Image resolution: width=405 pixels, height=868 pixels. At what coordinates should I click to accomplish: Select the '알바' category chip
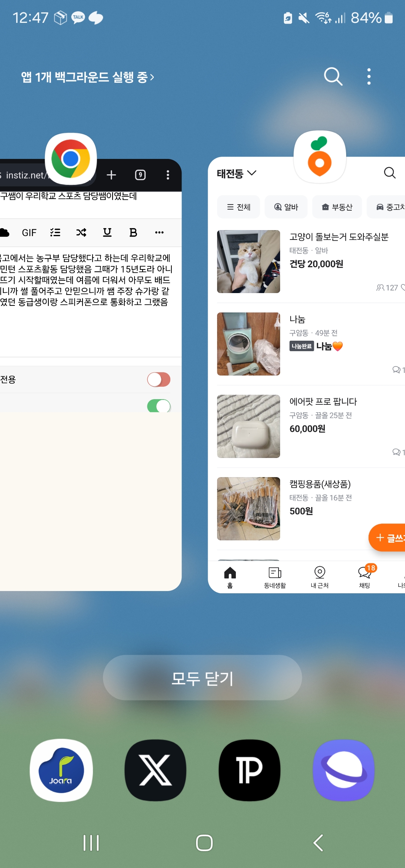(286, 207)
